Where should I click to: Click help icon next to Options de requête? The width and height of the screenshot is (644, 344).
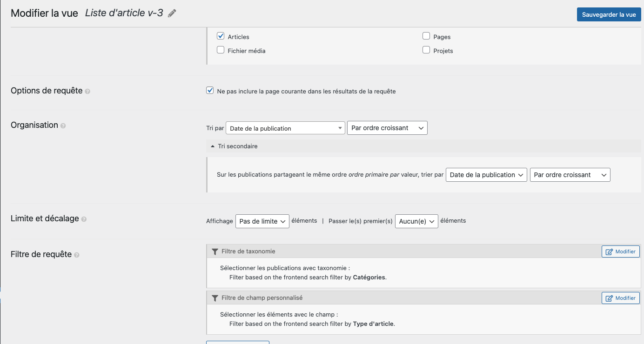(x=87, y=92)
